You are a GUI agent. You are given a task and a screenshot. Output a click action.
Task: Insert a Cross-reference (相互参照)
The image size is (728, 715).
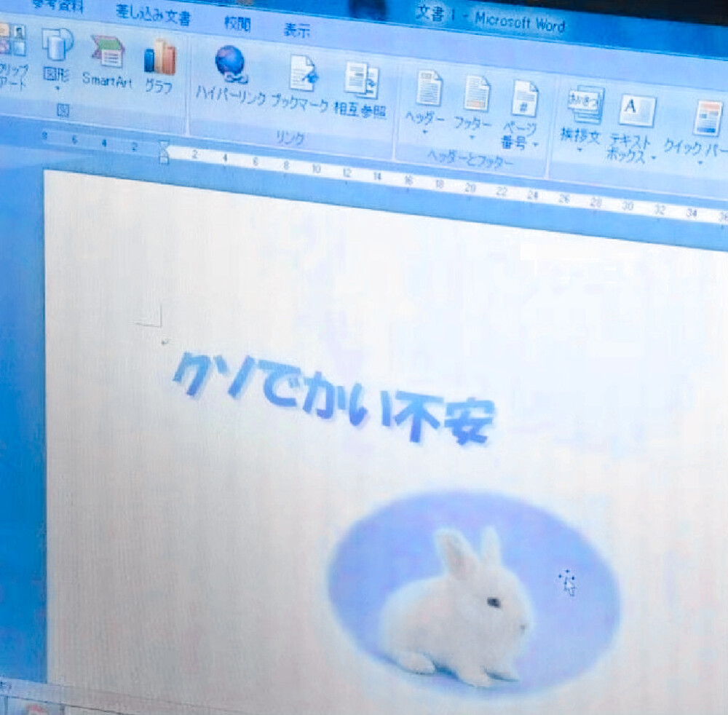coord(363,80)
